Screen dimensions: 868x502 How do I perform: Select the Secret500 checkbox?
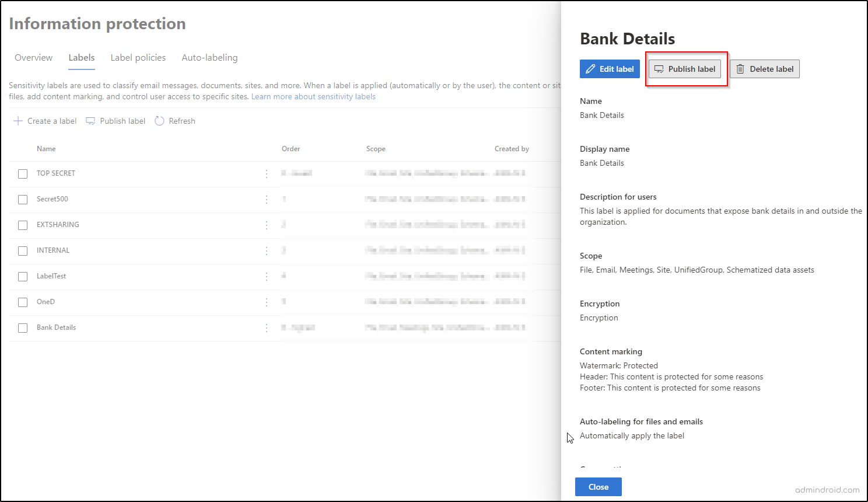pyautogui.click(x=22, y=199)
